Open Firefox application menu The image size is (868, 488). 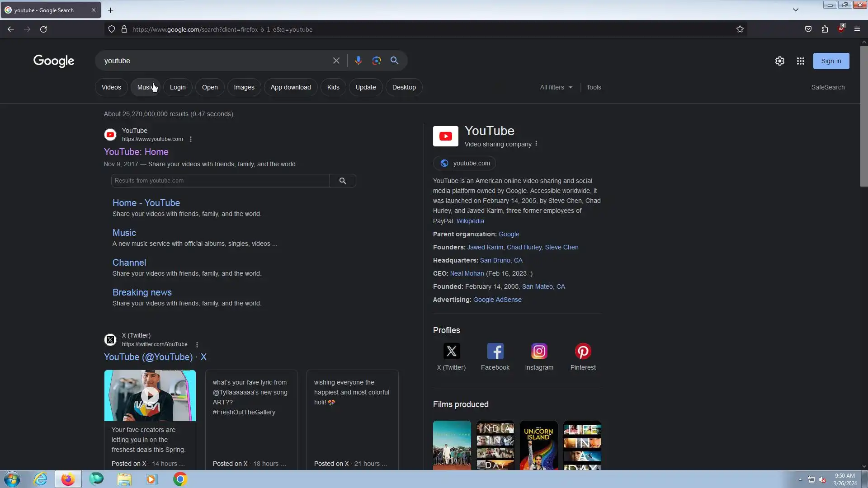click(857, 29)
